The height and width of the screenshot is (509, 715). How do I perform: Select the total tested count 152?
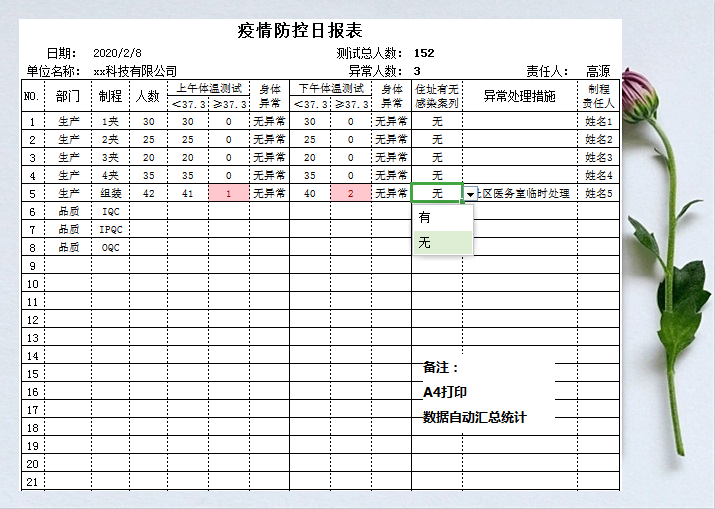coord(424,53)
